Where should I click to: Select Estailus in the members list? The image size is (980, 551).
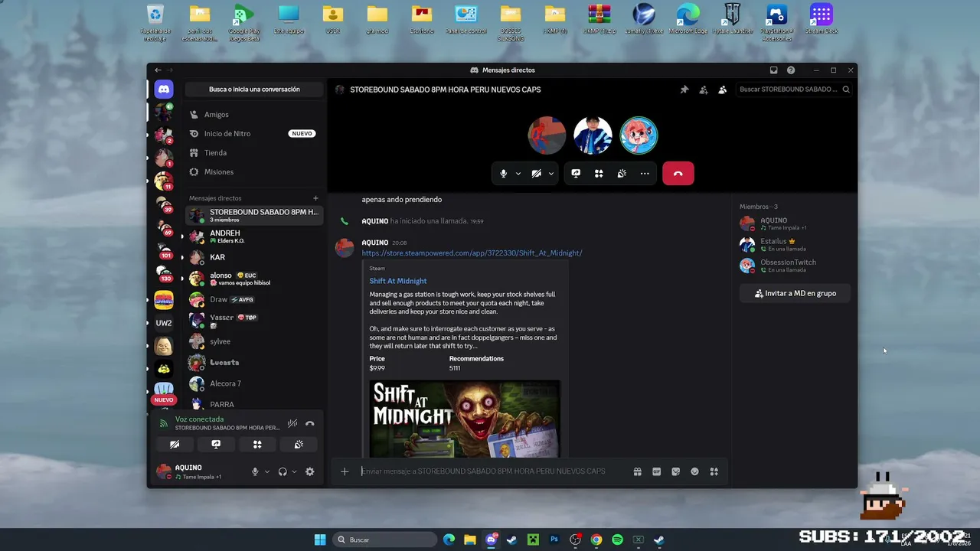(x=795, y=244)
